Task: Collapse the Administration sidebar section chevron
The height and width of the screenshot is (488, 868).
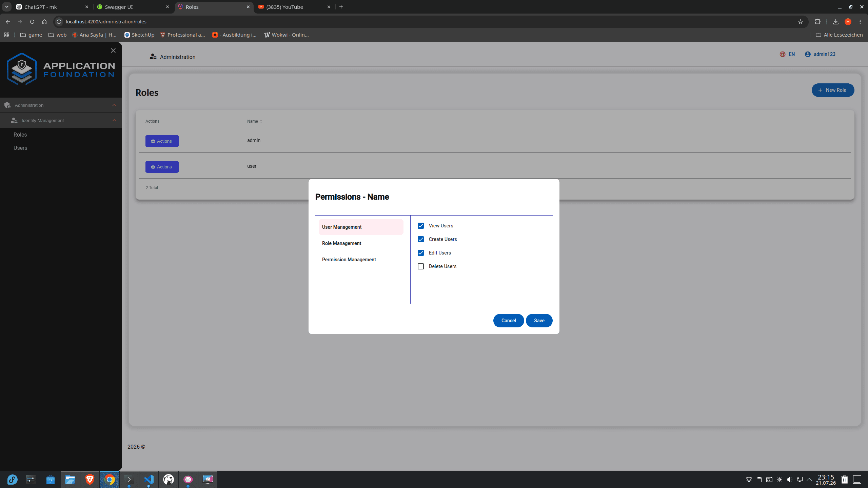Action: click(x=114, y=105)
